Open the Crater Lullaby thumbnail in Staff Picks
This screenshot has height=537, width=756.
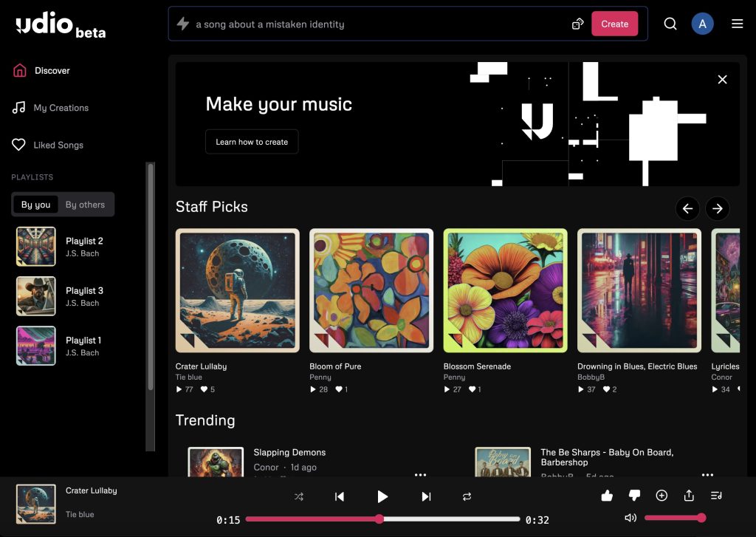237,290
